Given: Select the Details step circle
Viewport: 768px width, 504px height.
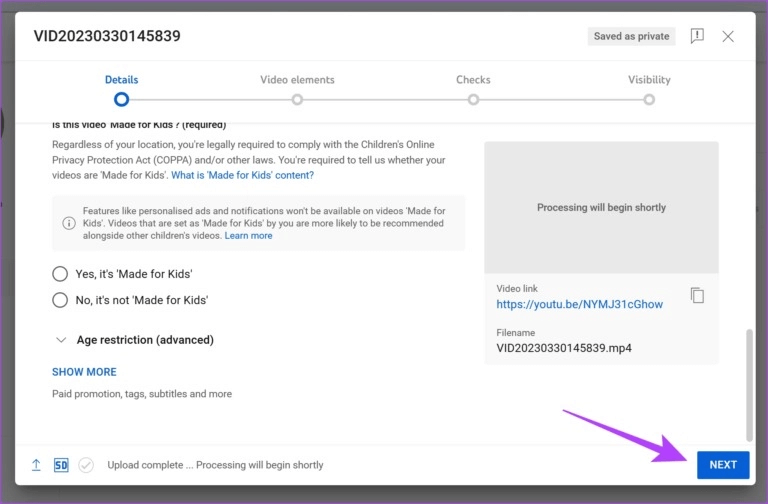Looking at the screenshot, I should click(x=121, y=99).
